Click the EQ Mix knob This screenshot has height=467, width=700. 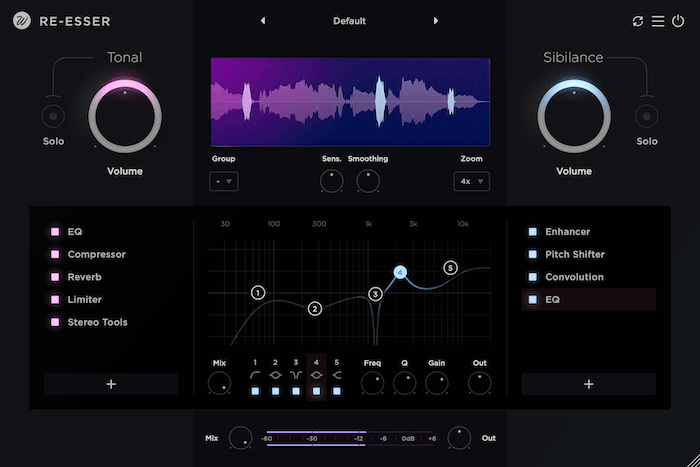(x=219, y=384)
